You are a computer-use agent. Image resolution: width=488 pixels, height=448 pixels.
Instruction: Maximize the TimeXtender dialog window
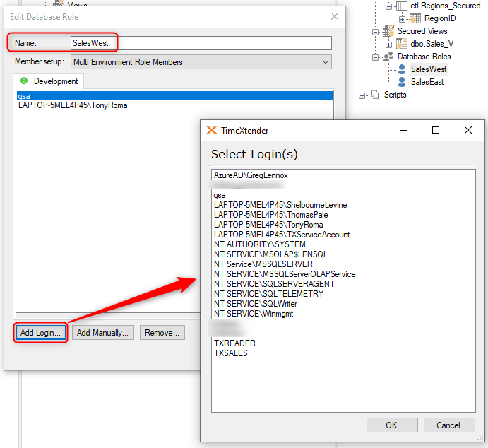coord(436,130)
